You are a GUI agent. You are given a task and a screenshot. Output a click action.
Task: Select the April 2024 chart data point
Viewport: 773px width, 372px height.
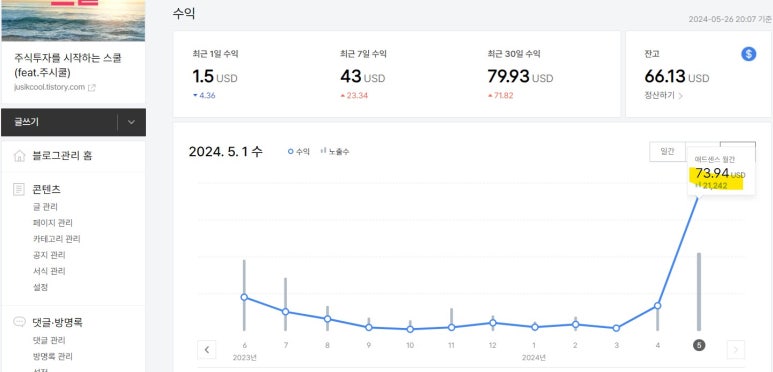coord(657,305)
